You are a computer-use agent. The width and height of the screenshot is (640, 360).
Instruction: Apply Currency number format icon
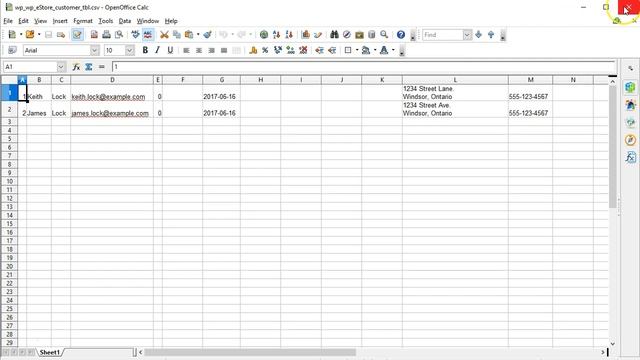tap(253, 50)
